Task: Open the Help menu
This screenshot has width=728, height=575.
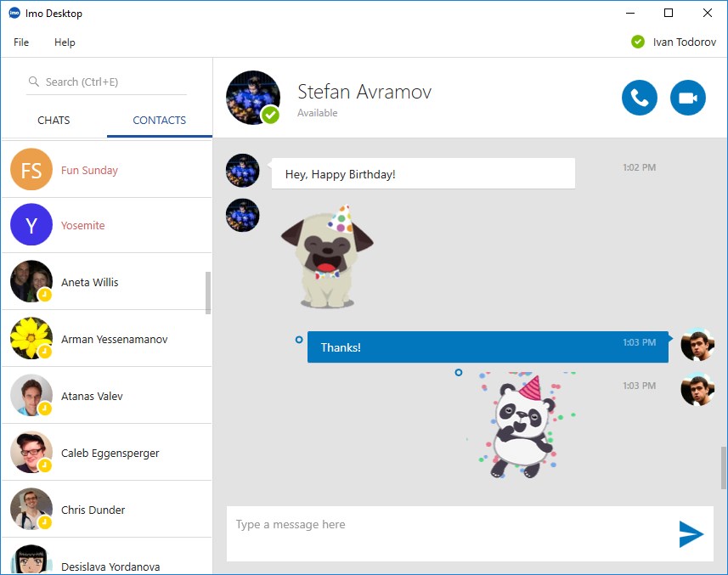Action: pyautogui.click(x=65, y=42)
